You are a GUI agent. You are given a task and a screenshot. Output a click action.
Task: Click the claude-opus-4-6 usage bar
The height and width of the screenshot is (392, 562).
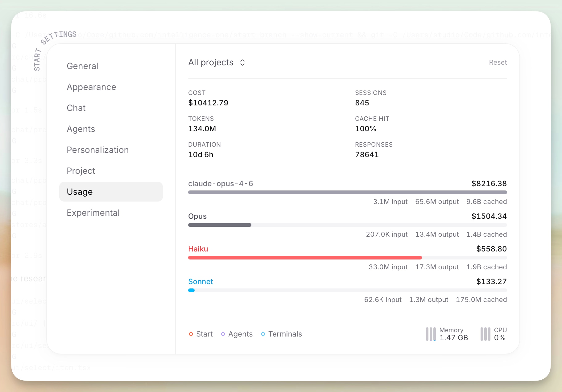(348, 192)
